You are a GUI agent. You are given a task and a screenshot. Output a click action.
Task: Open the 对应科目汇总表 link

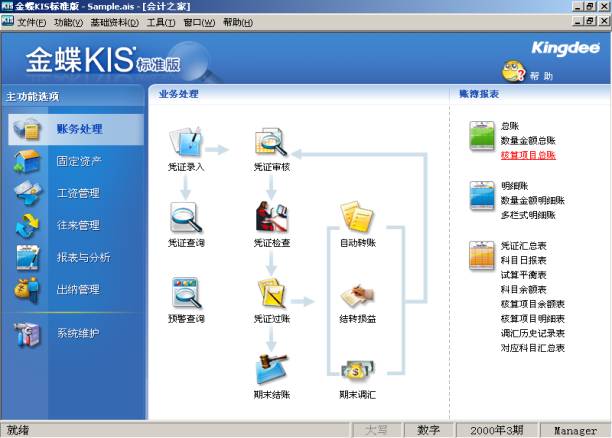(533, 348)
